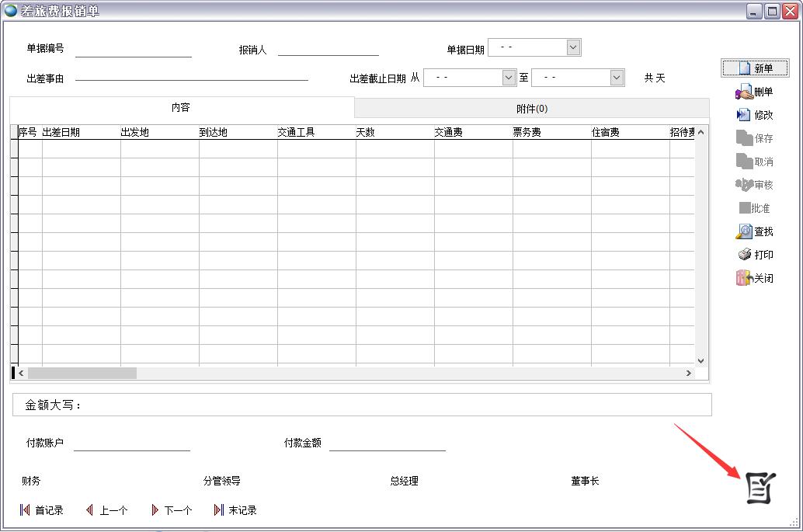Click the checklist notepad icon at bottom right
Viewport: 803px width, 532px height.
pyautogui.click(x=760, y=488)
